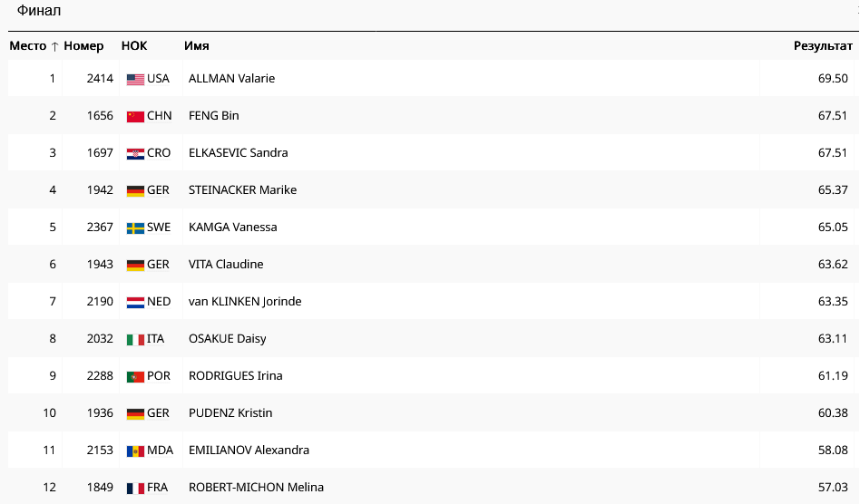Click the China flag icon
Screen dimensions: 860x504
tap(135, 116)
